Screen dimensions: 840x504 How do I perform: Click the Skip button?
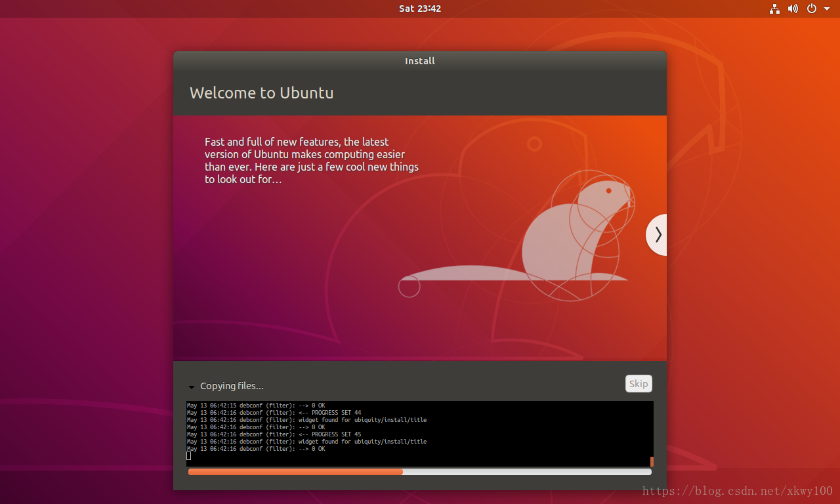(x=639, y=384)
